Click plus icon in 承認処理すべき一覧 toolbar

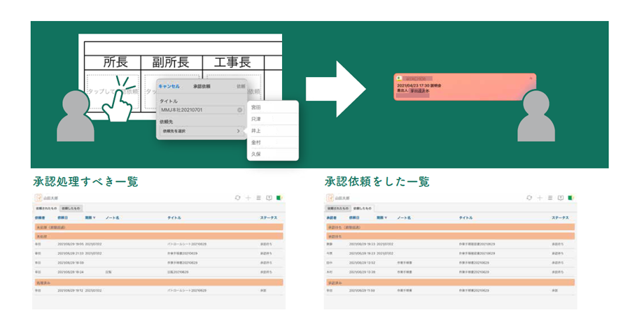pos(248,198)
